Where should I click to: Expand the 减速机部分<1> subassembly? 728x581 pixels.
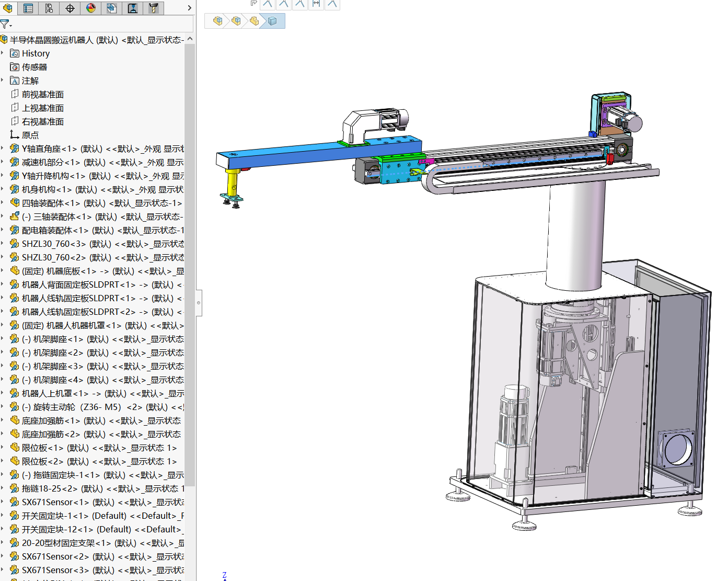3,162
